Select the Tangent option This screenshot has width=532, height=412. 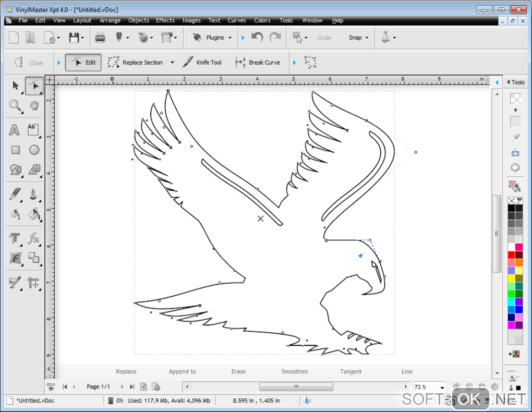tap(351, 372)
